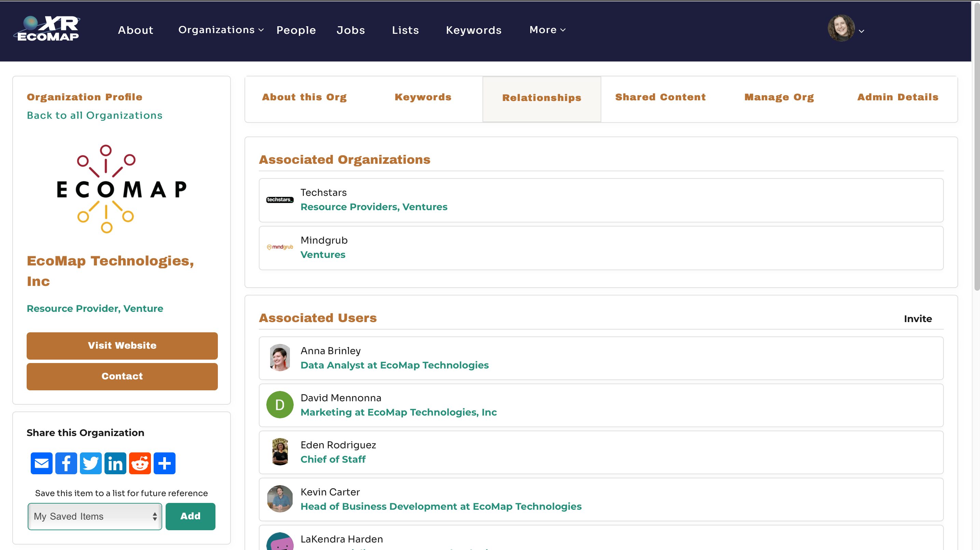Select the Relationships tab
The image size is (980, 550).
click(x=542, y=99)
